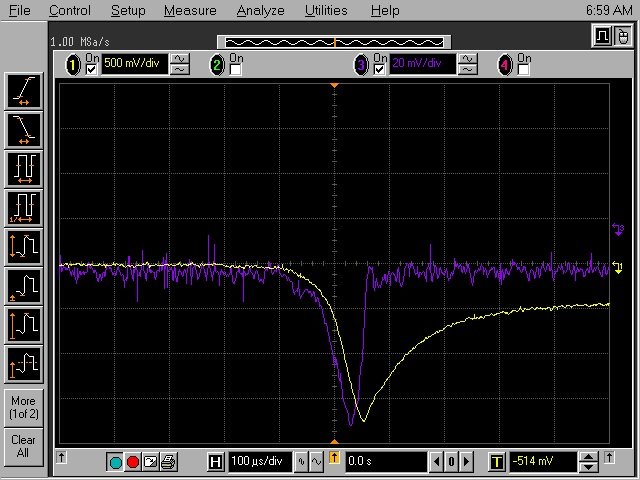Check channel 2 On checkbox

tap(236, 70)
